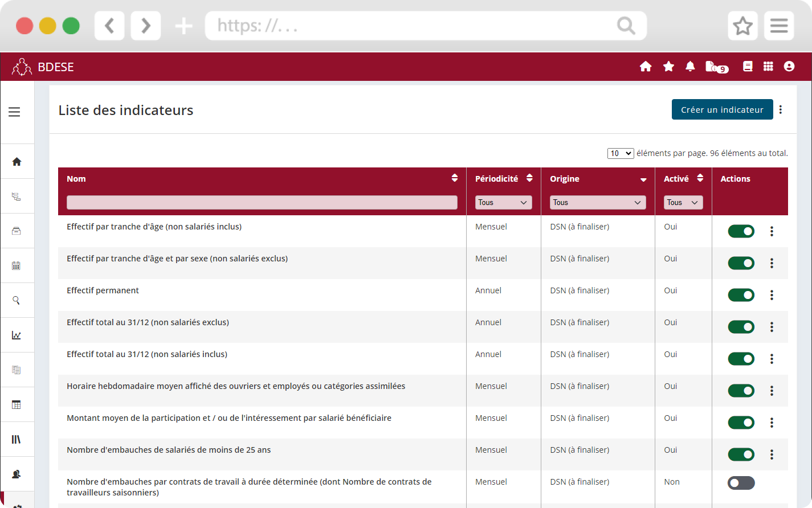Change the elements per page dropdown
The width and height of the screenshot is (812, 508).
[621, 153]
